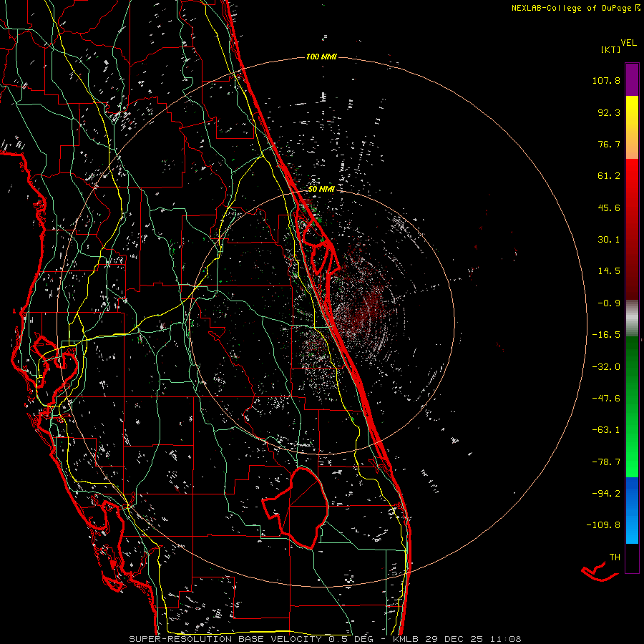Click the Lake Okeechobee outline on map
The width and height of the screenshot is (644, 644).
[296, 507]
